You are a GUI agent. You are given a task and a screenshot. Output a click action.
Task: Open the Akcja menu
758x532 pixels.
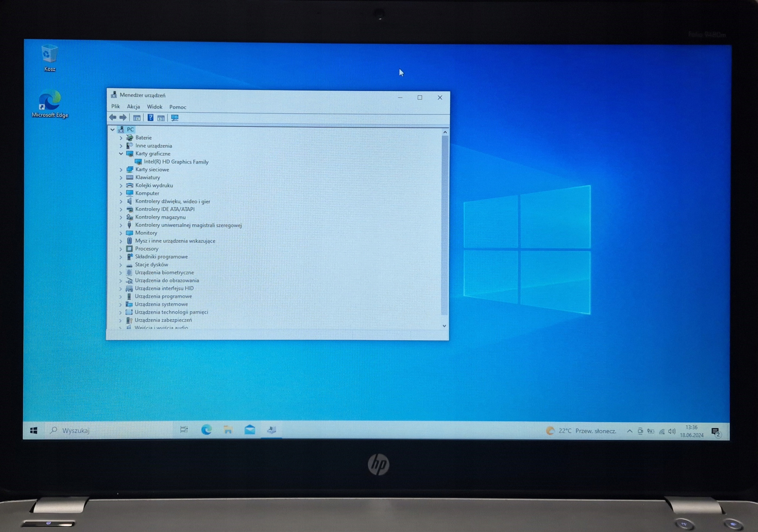tap(133, 107)
